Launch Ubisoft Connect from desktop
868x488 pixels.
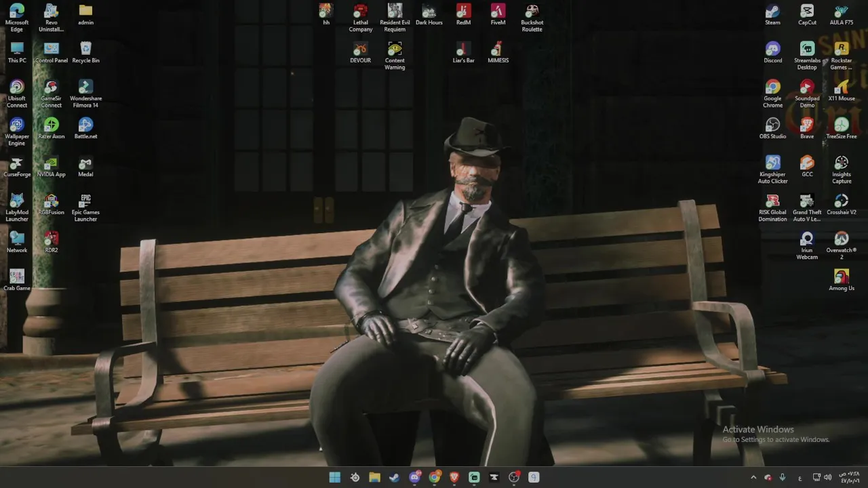coord(17,94)
